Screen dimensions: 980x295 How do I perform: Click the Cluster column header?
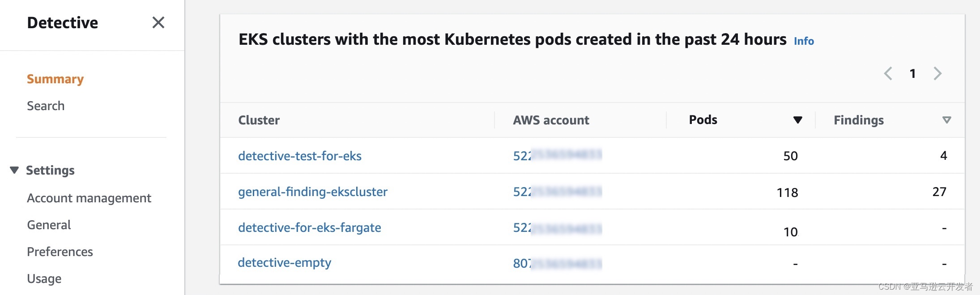(259, 120)
